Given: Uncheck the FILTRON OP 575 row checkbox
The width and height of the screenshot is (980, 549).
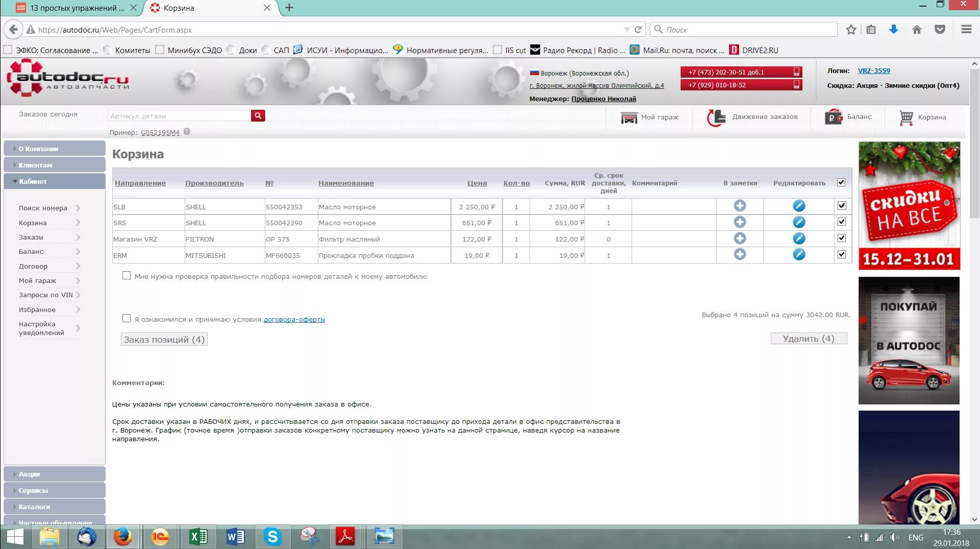Looking at the screenshot, I should pos(842,238).
